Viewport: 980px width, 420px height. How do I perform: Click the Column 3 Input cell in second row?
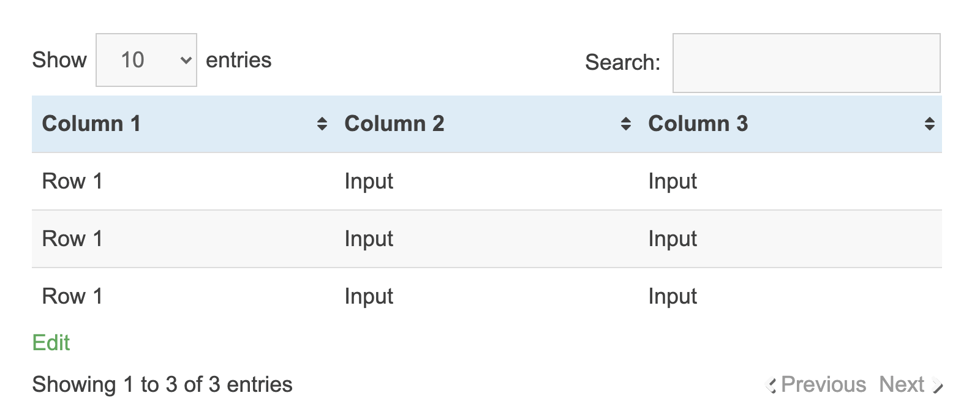(x=673, y=239)
